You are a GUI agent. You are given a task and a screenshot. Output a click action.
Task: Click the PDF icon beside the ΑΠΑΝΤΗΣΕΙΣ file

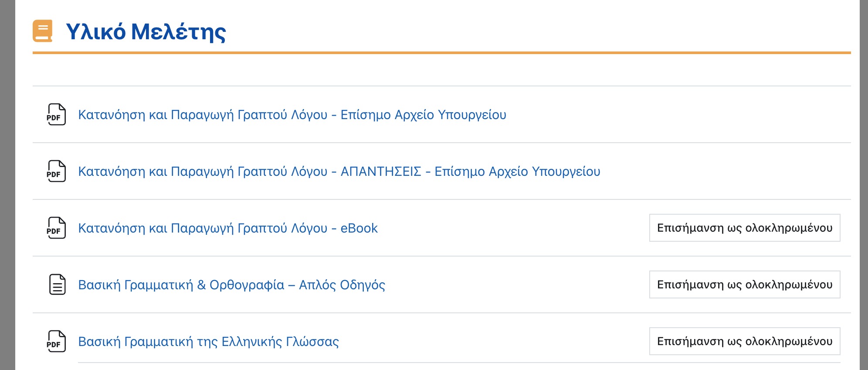[x=56, y=171]
